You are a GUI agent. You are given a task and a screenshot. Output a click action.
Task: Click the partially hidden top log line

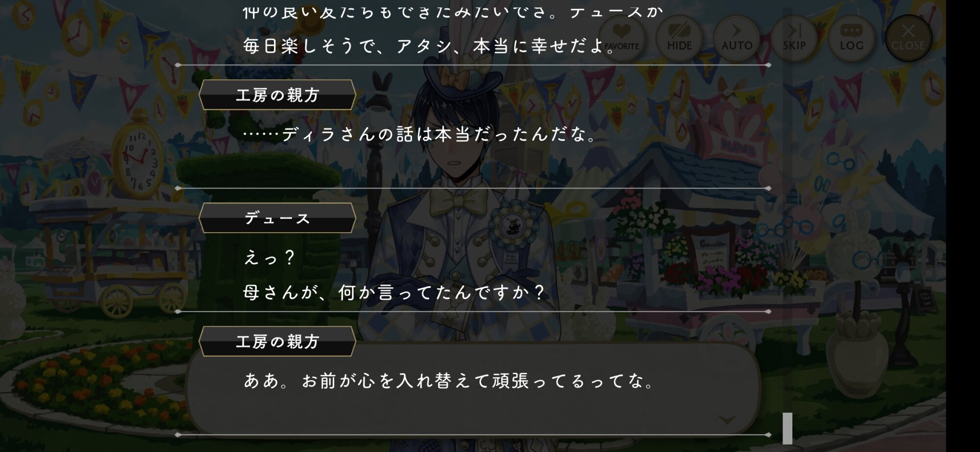tap(453, 12)
